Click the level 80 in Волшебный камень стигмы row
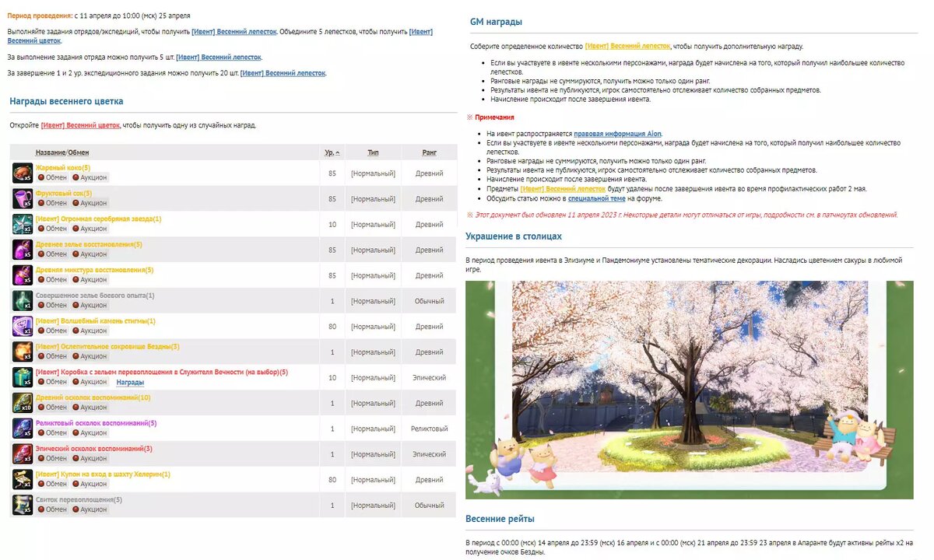Image resolution: width=934 pixels, height=560 pixels. 332,326
